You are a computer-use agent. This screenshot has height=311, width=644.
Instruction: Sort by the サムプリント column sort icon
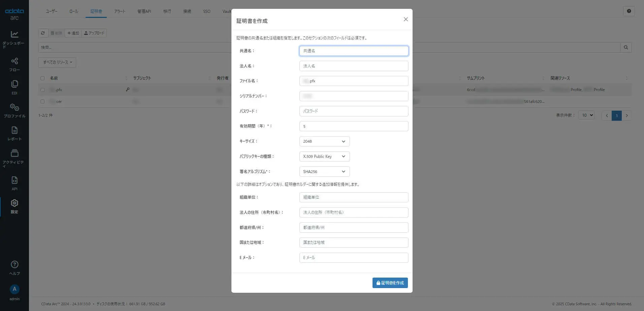pos(543,78)
